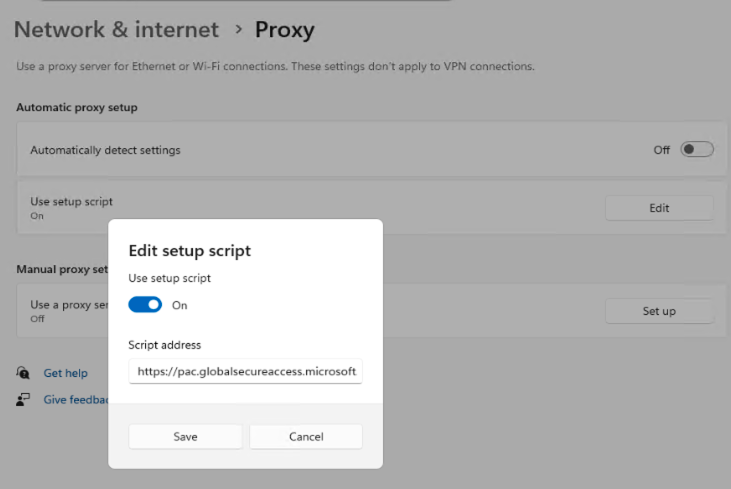Cancel the Edit setup script dialog
The image size is (731, 489).
tap(305, 437)
